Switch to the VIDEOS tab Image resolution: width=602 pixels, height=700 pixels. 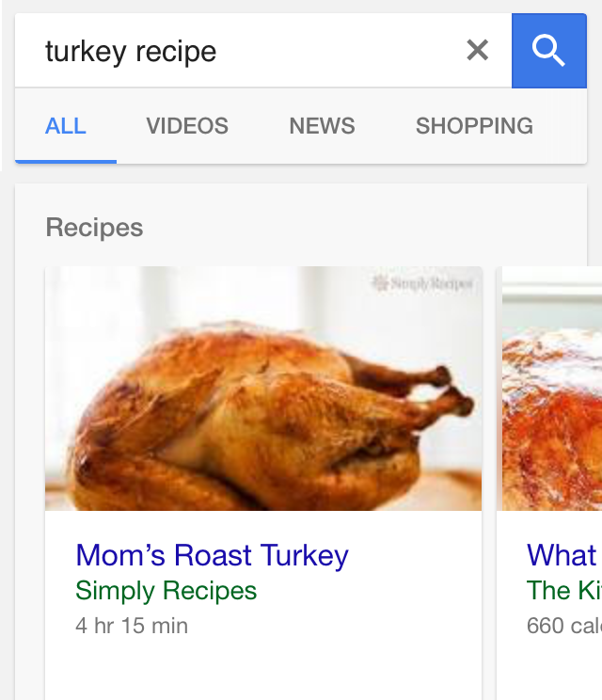[x=187, y=126]
